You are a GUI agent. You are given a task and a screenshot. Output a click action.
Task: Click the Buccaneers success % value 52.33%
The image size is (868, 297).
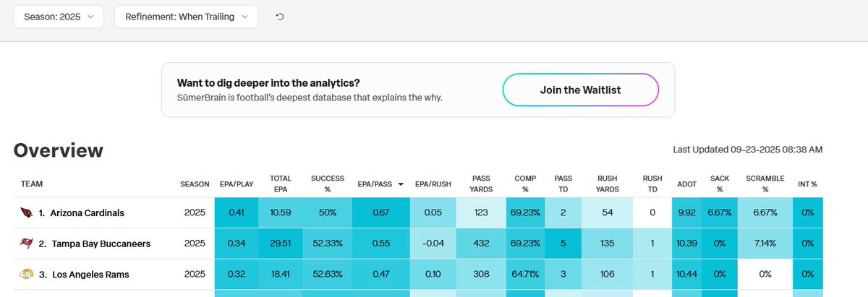tap(328, 244)
